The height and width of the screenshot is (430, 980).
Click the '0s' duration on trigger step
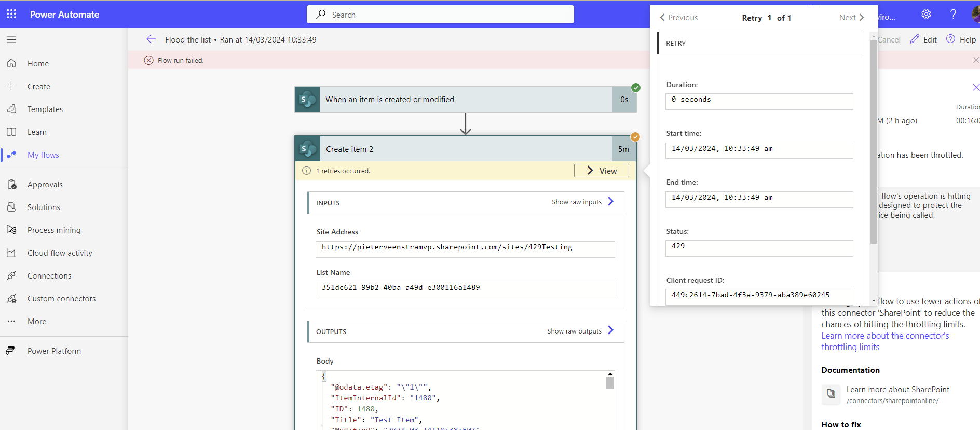[x=624, y=99]
